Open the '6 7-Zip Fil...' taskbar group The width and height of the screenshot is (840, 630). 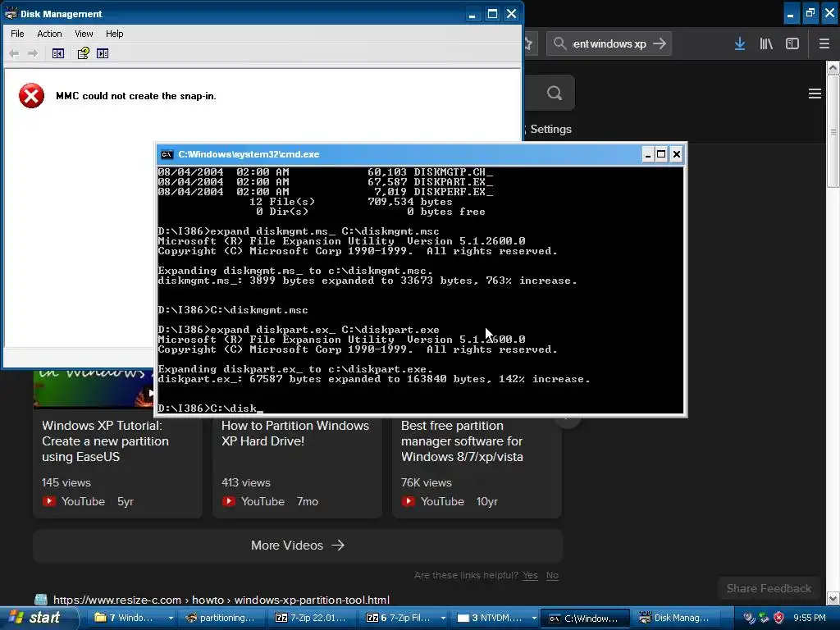click(x=405, y=618)
